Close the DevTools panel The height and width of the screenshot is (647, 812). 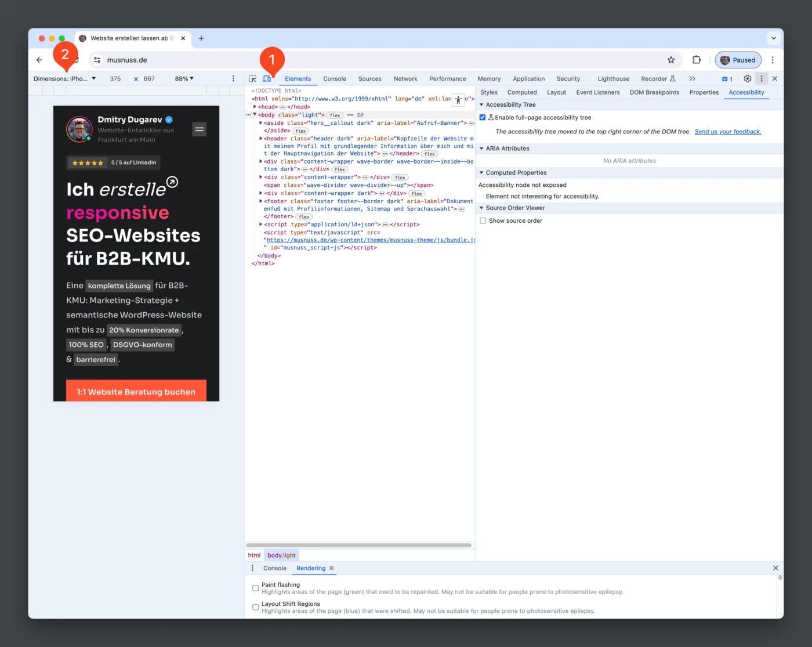point(775,79)
